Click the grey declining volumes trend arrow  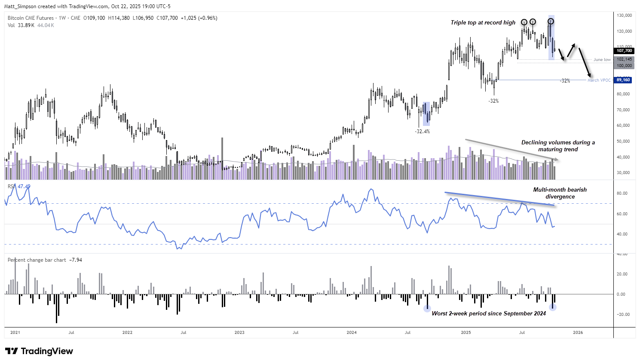point(511,150)
